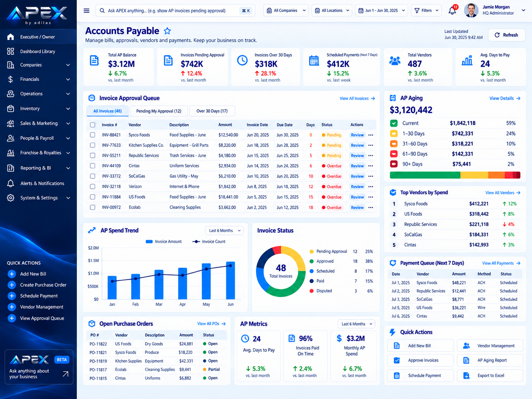Check the INV-11884 row checkbox

(93, 197)
